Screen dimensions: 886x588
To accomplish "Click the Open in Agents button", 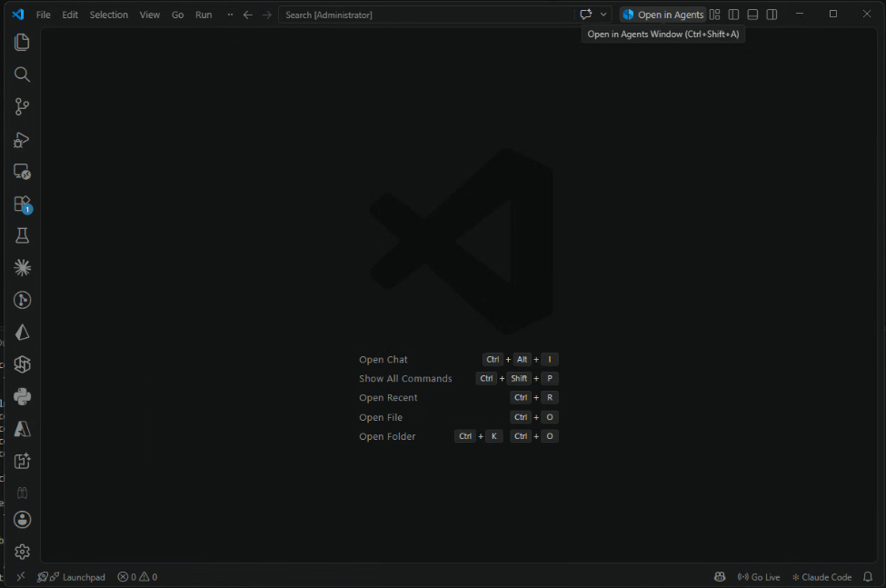I will point(663,15).
